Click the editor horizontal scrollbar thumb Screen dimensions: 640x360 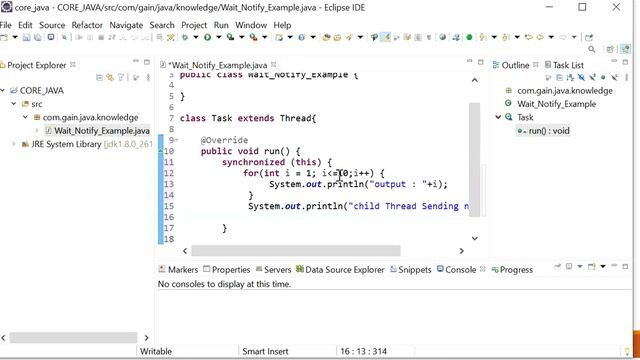(x=296, y=251)
